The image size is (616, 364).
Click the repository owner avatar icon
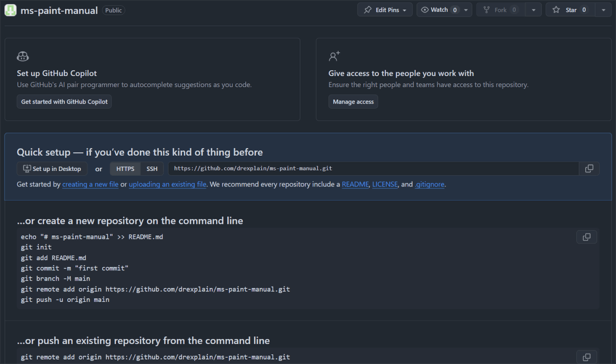coord(10,10)
